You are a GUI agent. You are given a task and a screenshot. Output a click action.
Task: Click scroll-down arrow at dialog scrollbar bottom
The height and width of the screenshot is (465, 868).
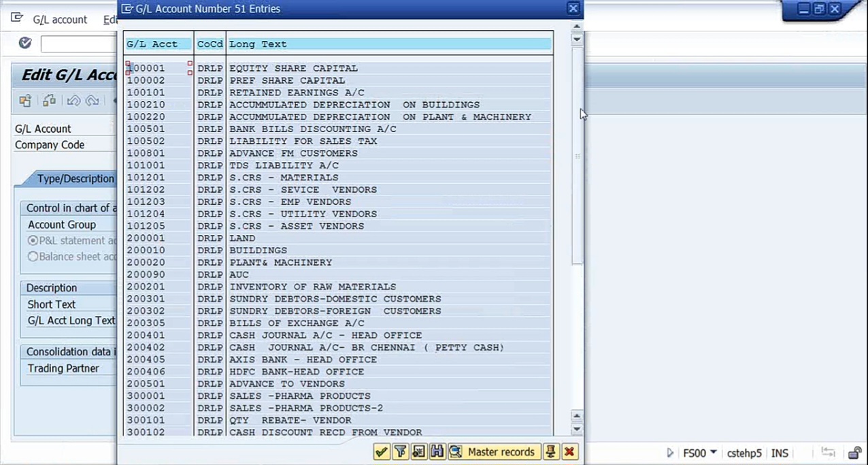pyautogui.click(x=577, y=430)
